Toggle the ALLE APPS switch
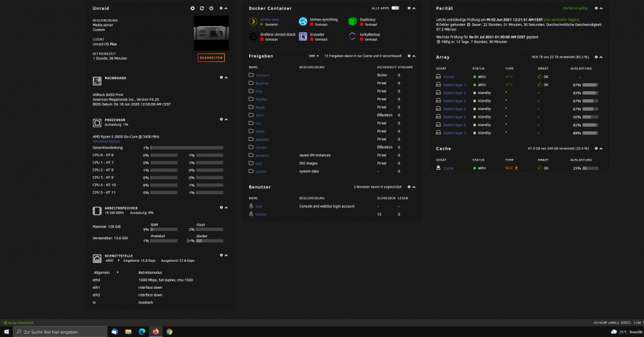644x337 pixels. pyautogui.click(x=395, y=8)
